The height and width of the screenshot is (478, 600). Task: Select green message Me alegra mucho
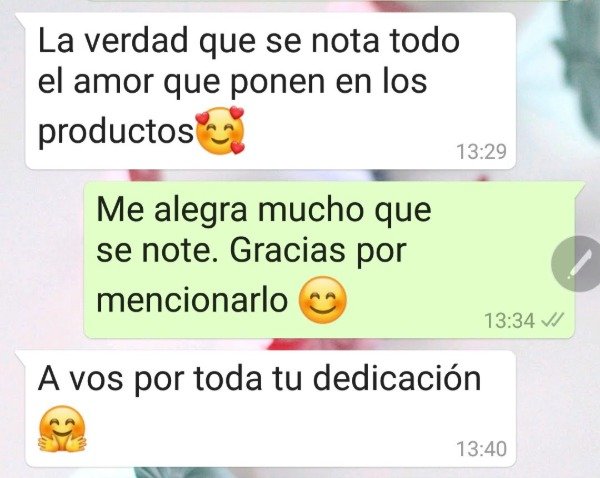330,260
